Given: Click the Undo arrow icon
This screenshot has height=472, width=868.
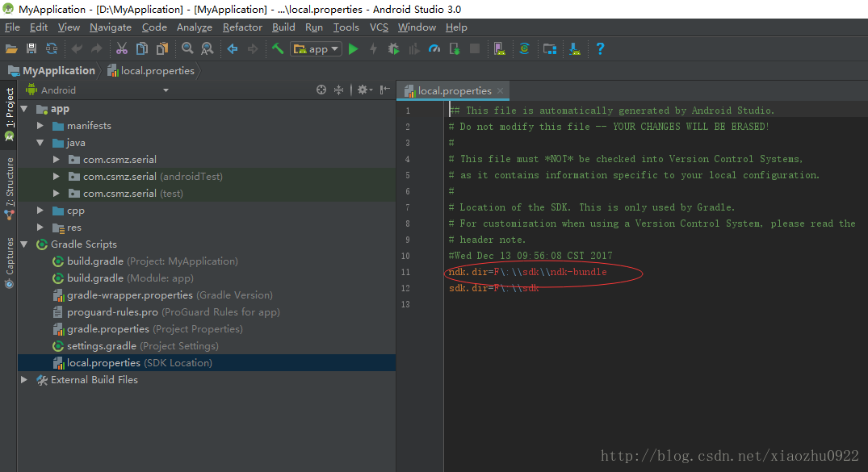Looking at the screenshot, I should pos(77,49).
